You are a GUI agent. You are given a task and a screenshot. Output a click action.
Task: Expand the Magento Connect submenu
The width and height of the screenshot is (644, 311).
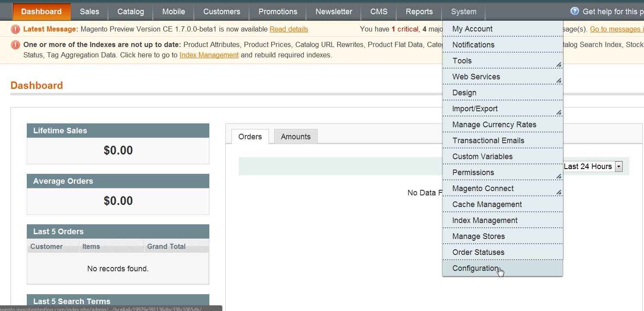pos(558,192)
